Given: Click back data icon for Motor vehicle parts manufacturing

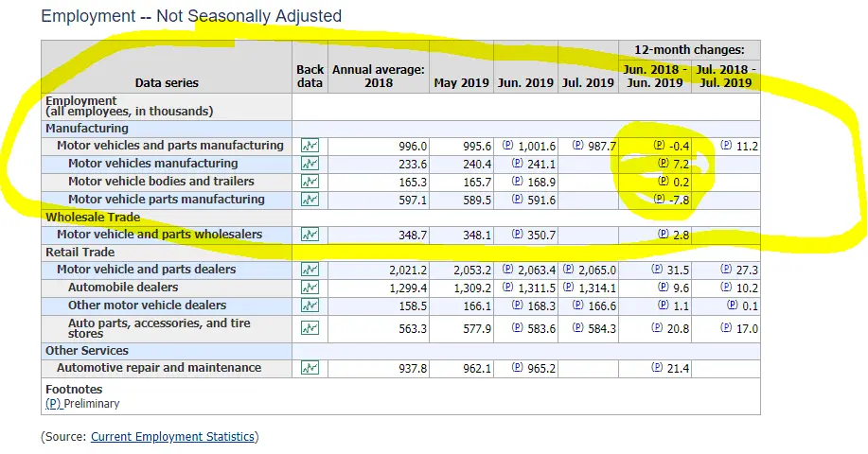Looking at the screenshot, I should point(310,200).
